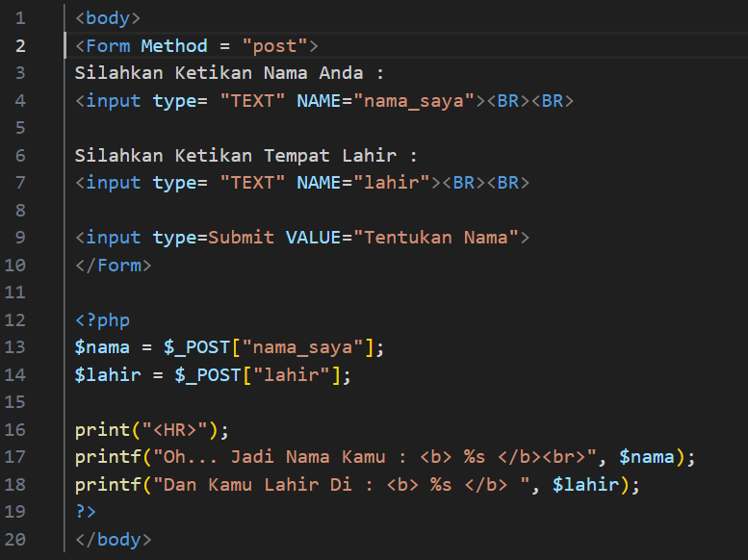This screenshot has width=748, height=560.
Task: Click the opening <?php tag
Action: (102, 320)
